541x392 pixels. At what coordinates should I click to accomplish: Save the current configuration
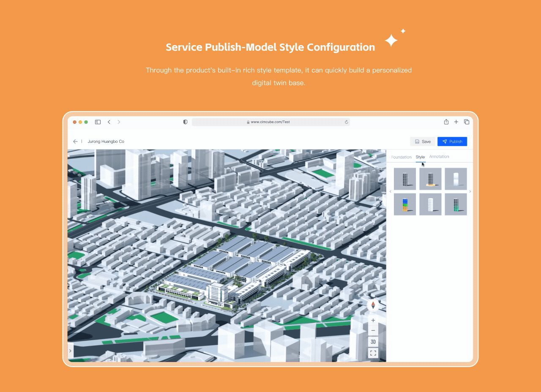tap(423, 142)
